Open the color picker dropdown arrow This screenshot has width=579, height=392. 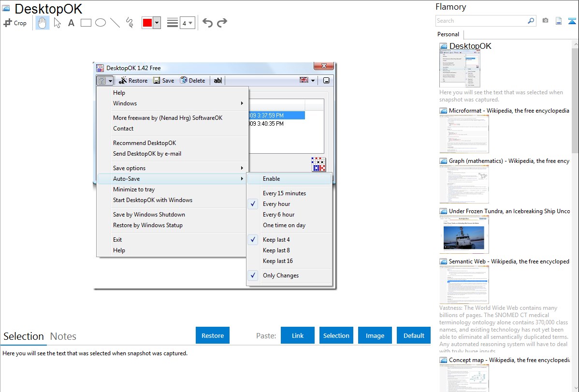coord(157,23)
